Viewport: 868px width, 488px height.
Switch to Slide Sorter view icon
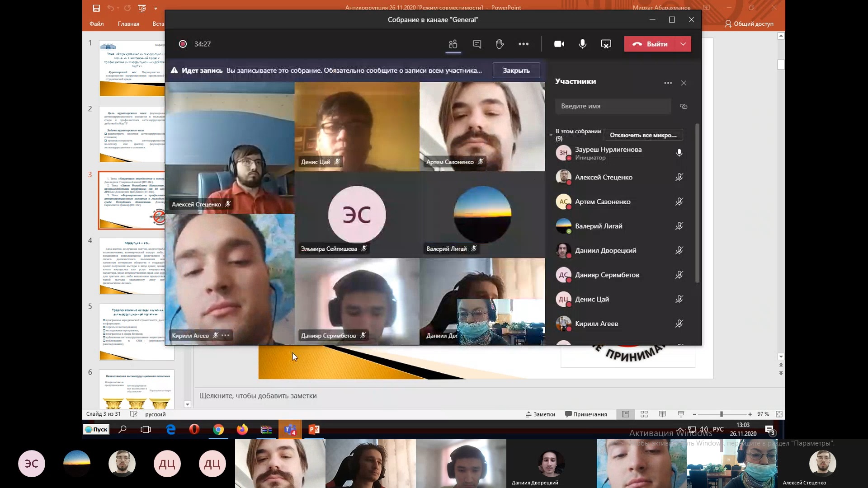pyautogui.click(x=644, y=414)
